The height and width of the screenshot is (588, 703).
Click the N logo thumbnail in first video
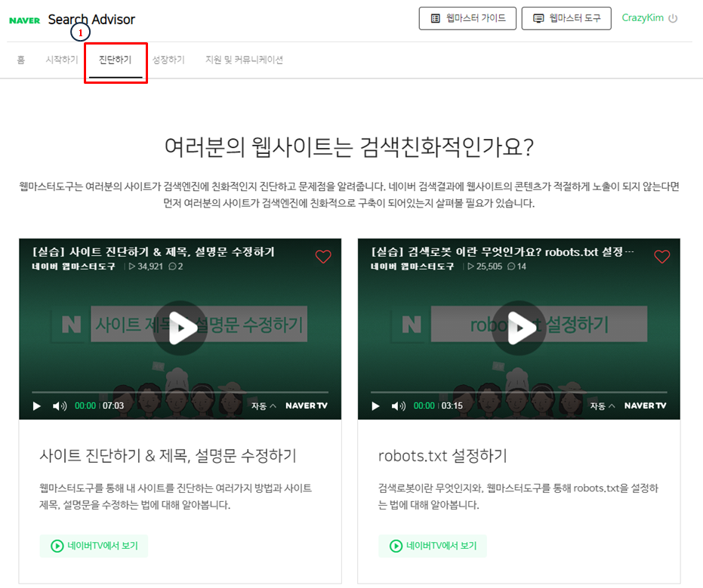click(71, 325)
